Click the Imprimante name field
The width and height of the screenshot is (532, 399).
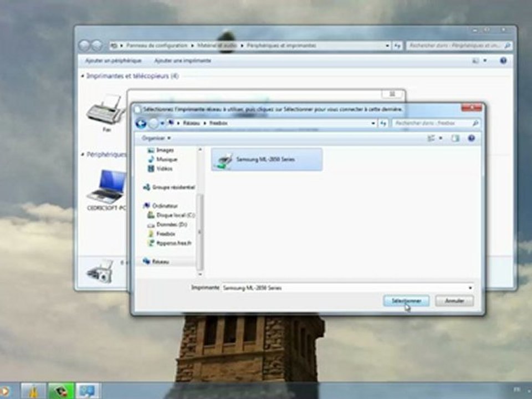click(x=344, y=288)
